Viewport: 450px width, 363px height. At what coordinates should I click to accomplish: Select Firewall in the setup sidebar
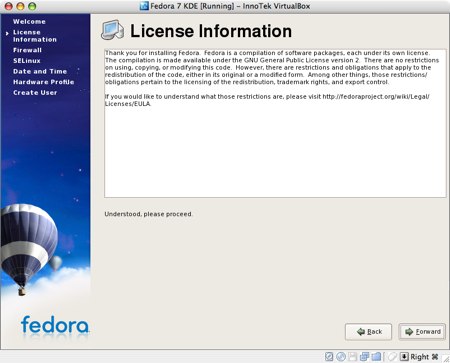click(x=27, y=50)
